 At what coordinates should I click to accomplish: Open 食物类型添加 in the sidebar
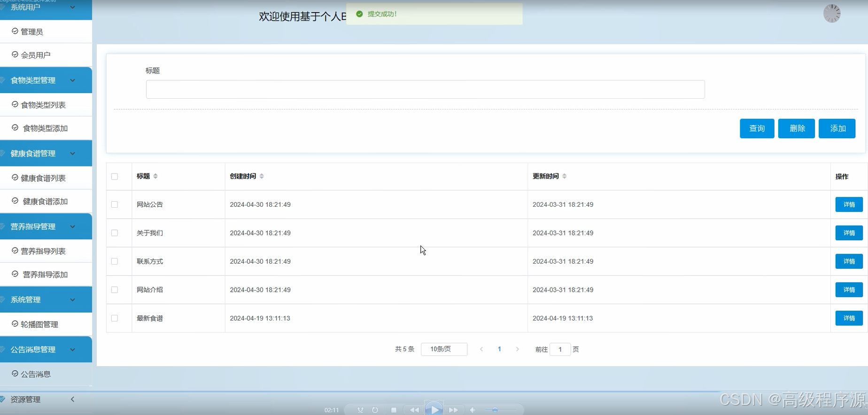pos(46,128)
